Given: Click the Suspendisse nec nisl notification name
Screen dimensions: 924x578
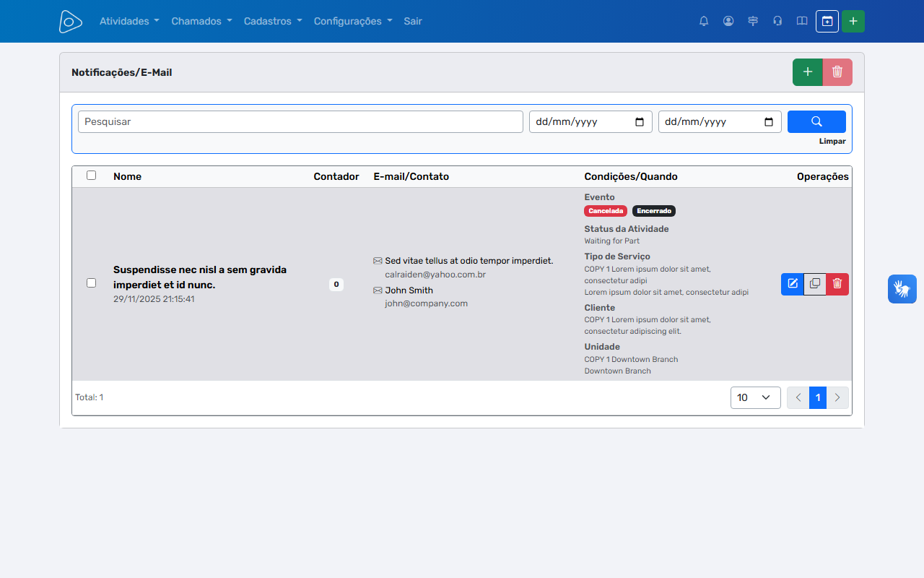Looking at the screenshot, I should [x=200, y=277].
